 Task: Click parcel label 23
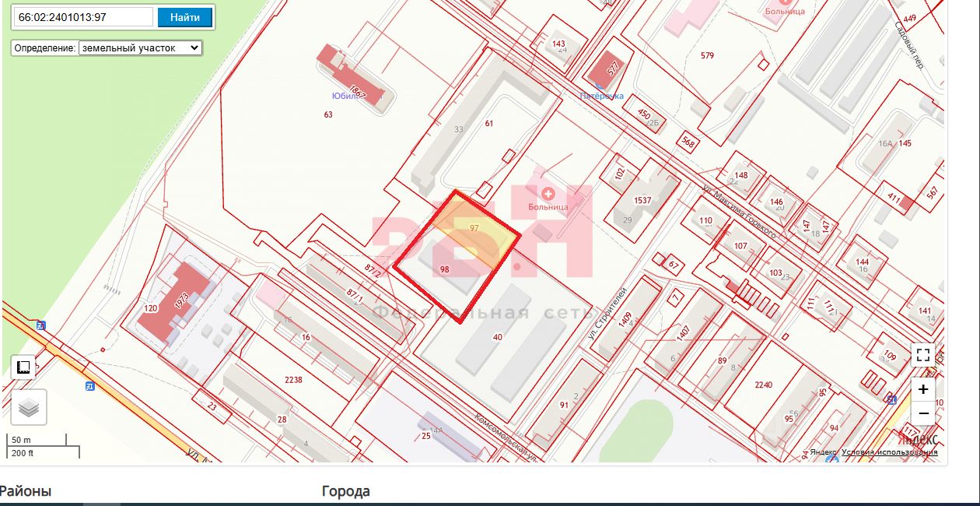click(x=212, y=406)
